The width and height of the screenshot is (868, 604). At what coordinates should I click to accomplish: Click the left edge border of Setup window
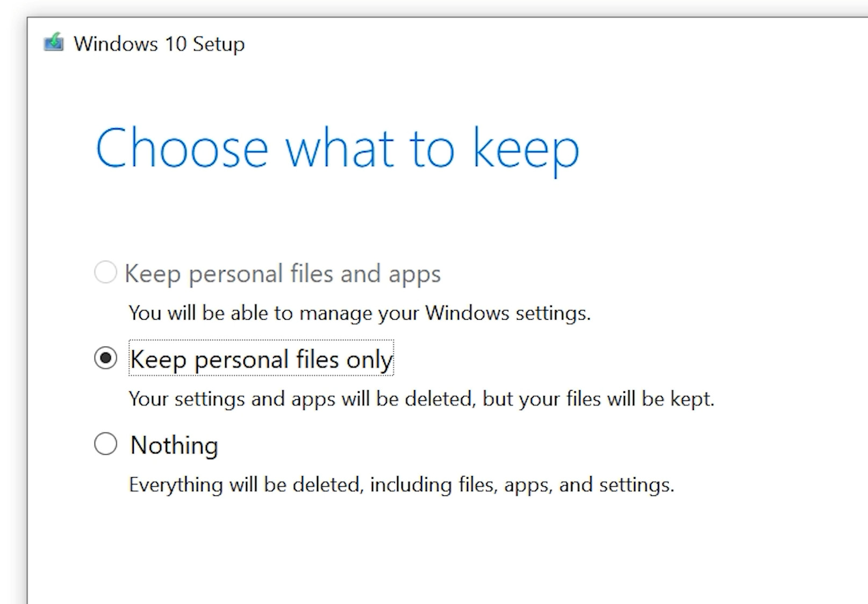point(27,322)
